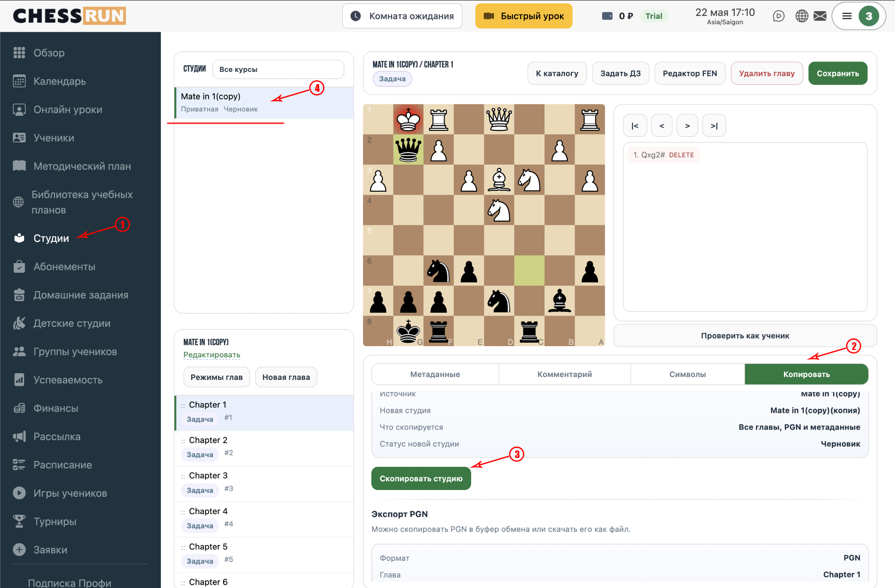This screenshot has height=588, width=895.
Task: Click Удалить главу button
Action: pyautogui.click(x=767, y=73)
